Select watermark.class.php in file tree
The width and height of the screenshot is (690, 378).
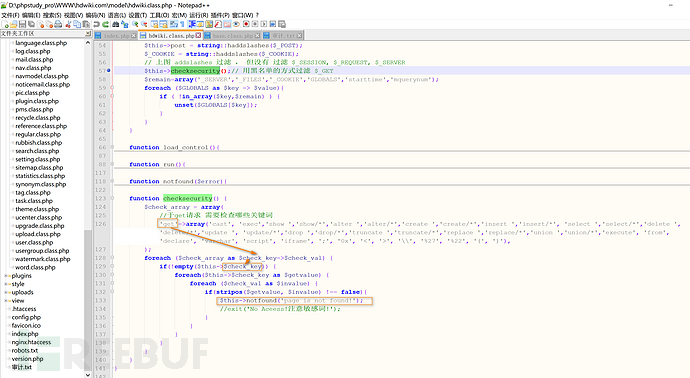coord(43,259)
